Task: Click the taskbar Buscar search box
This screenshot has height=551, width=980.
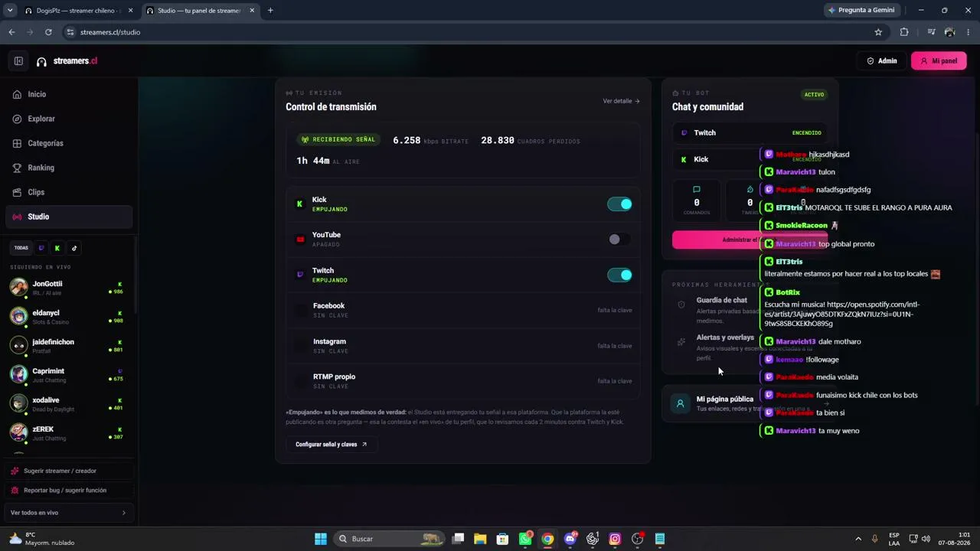Action: [390, 539]
